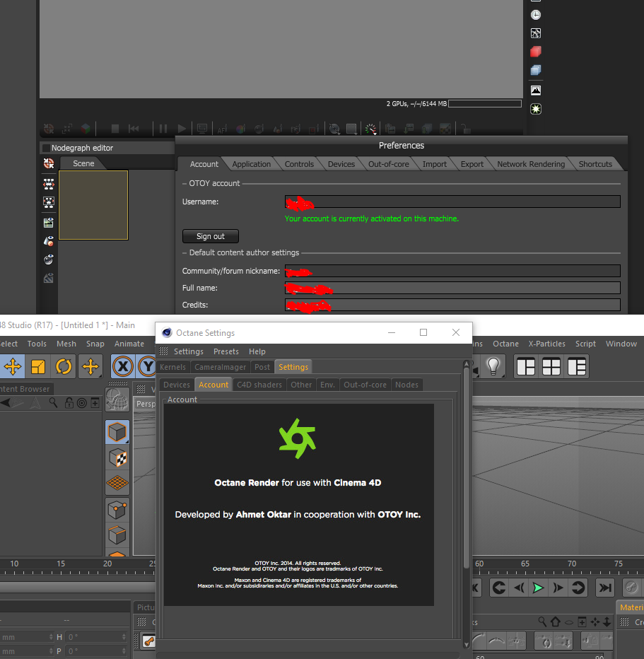644x659 pixels.
Task: Open the Animate menu in Cinema 4D
Action: (x=129, y=344)
